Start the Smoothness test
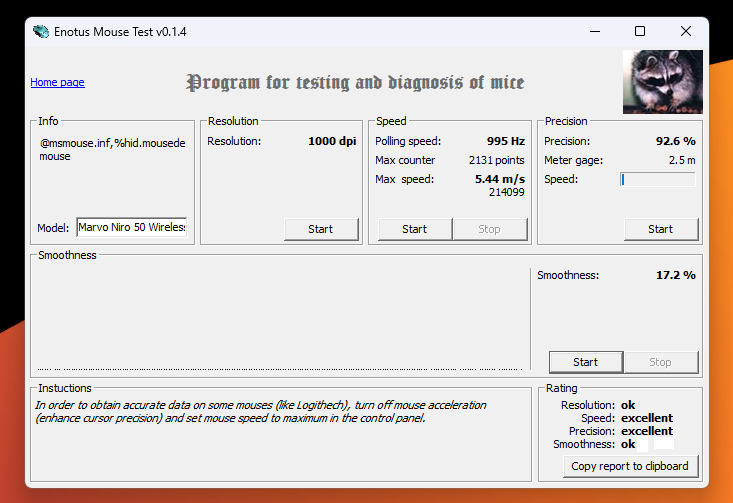This screenshot has height=503, width=733. (585, 362)
